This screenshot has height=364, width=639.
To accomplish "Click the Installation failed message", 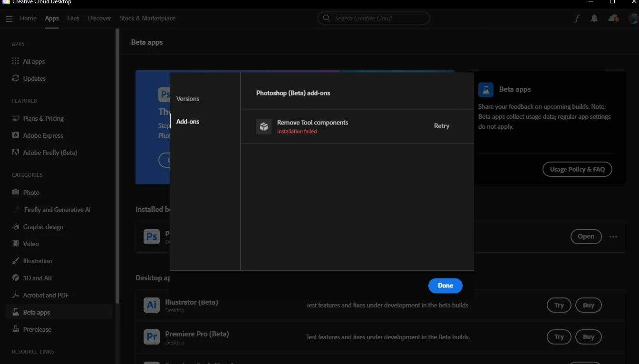I will pyautogui.click(x=297, y=132).
